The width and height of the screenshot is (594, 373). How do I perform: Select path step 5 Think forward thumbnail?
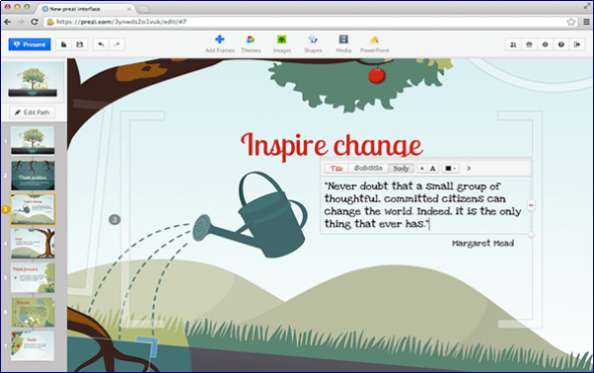pyautogui.click(x=33, y=278)
